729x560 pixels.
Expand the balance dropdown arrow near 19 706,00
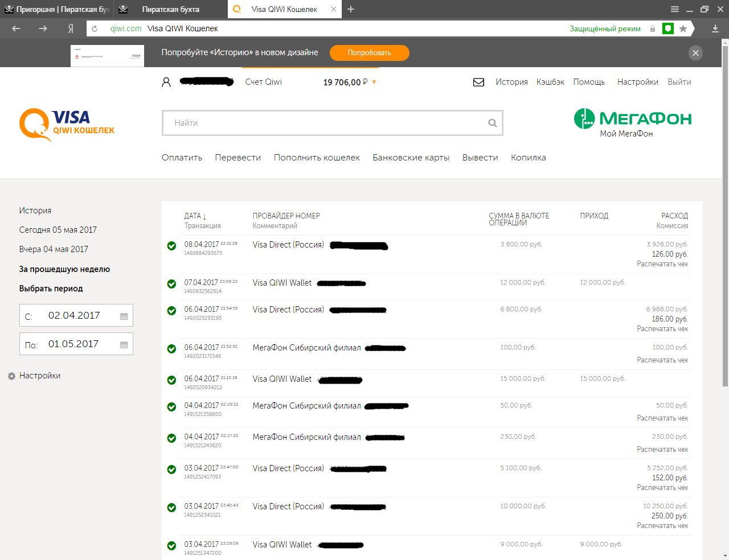tap(374, 83)
